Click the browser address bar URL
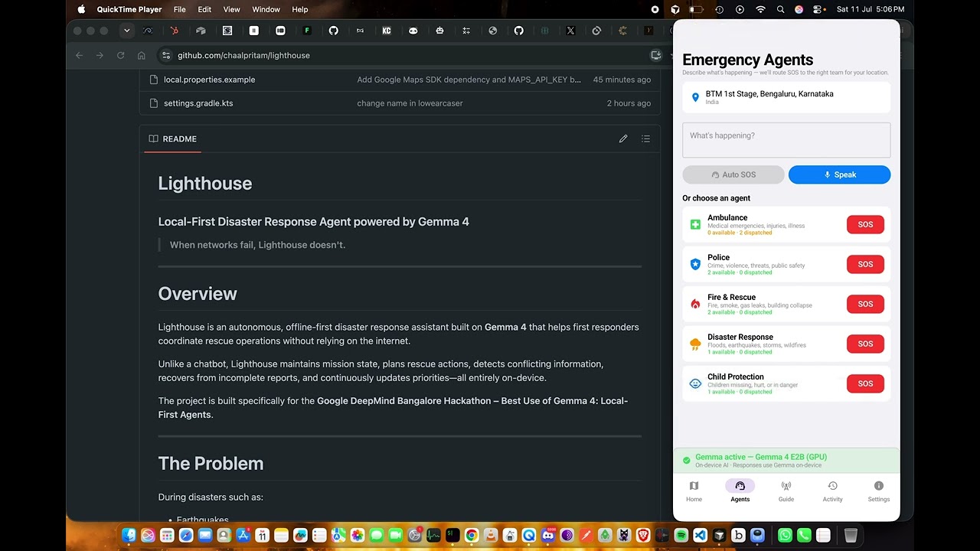The width and height of the screenshot is (980, 551). click(x=243, y=55)
